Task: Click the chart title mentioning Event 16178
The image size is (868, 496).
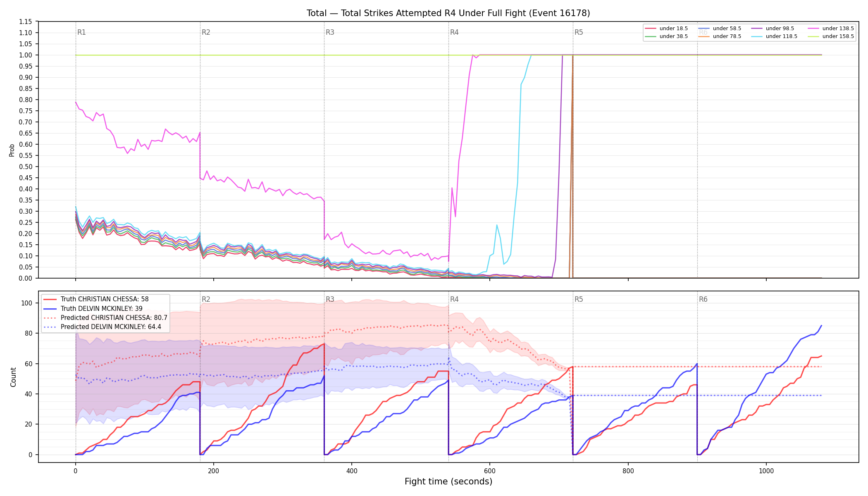Action: pyautogui.click(x=448, y=13)
